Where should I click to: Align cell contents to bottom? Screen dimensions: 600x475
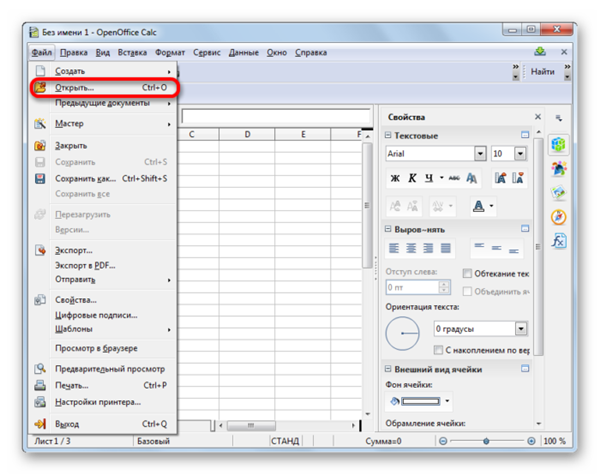tap(514, 250)
